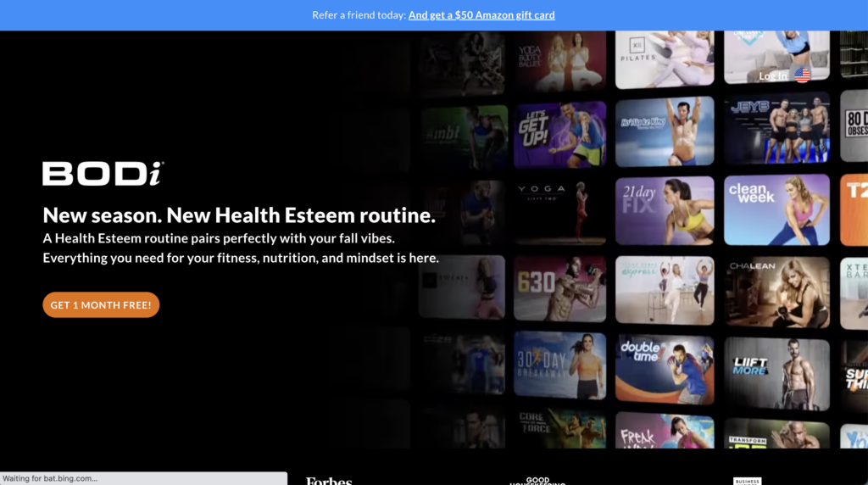Viewport: 868px width, 485px height.
Task: Click the 'New season. New Health Esteem routine.' headline
Action: [239, 215]
